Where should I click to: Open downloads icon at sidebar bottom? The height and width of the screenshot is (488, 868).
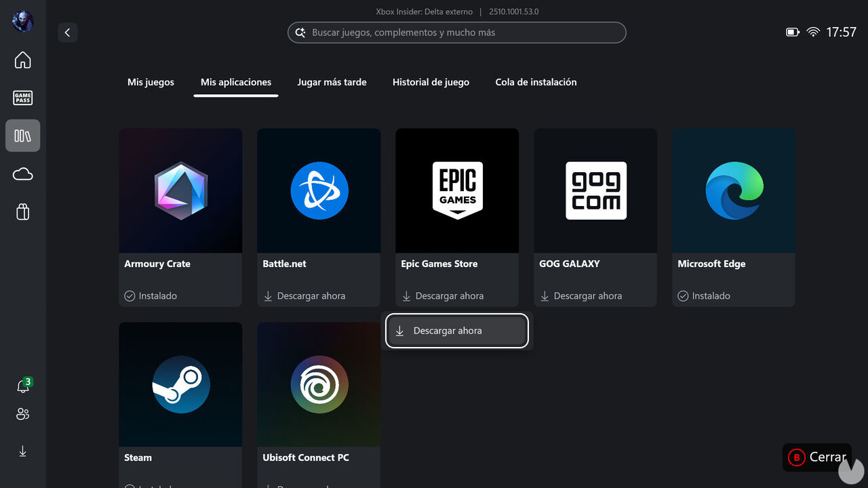click(22, 451)
